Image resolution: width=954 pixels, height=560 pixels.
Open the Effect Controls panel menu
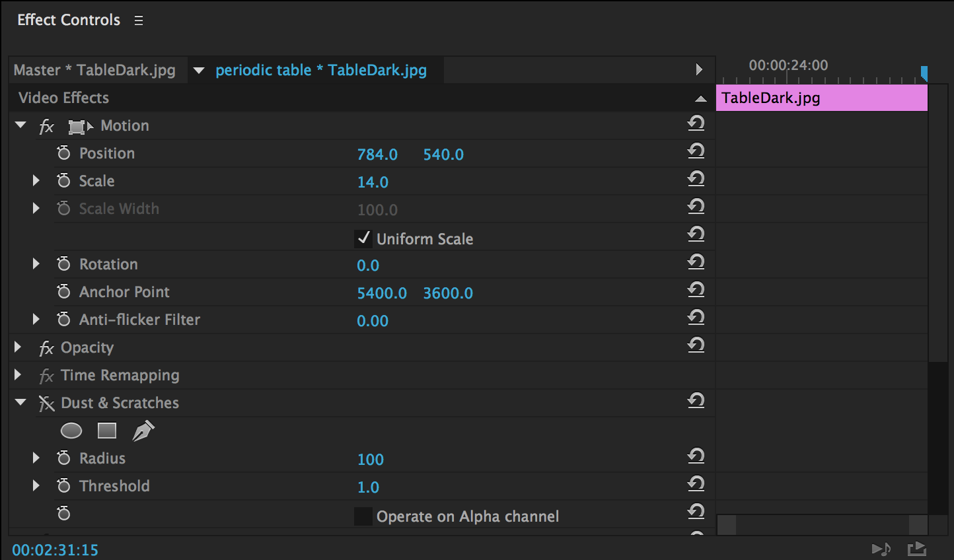coord(139,20)
